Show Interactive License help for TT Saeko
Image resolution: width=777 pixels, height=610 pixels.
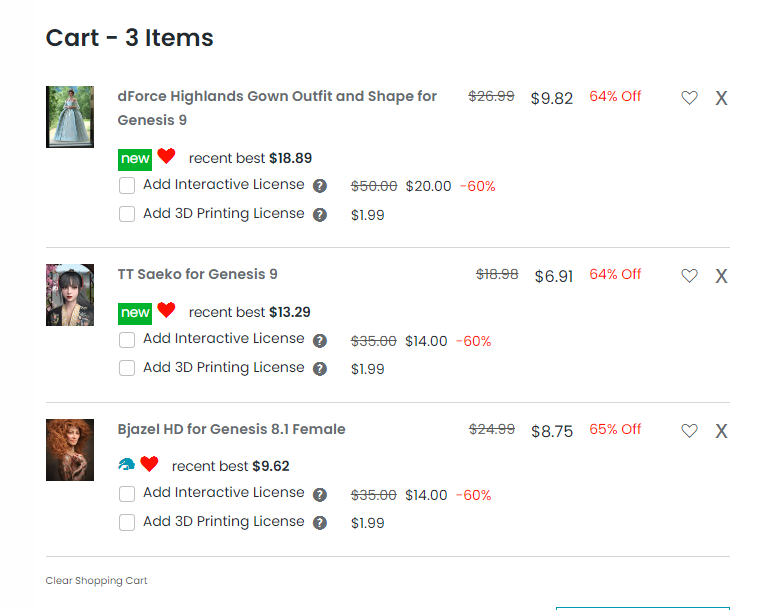point(320,341)
